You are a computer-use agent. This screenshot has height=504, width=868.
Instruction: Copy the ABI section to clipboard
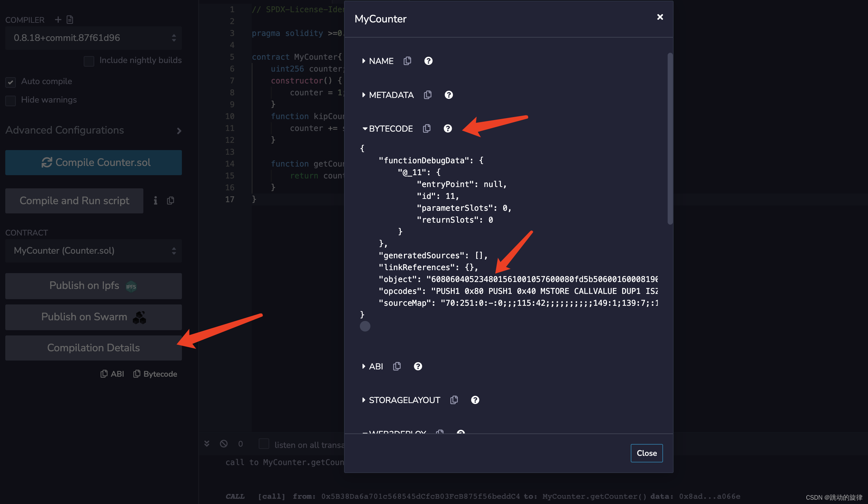[396, 366]
